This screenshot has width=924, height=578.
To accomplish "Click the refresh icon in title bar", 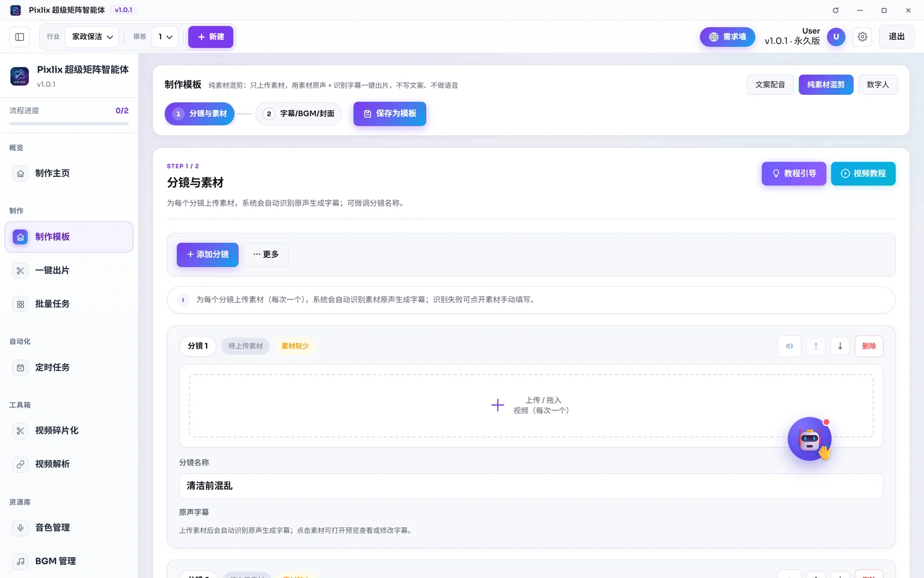I will click(x=835, y=10).
